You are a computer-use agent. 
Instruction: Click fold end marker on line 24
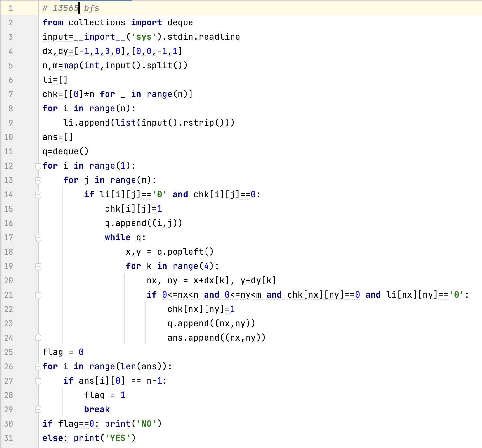[x=38, y=338]
